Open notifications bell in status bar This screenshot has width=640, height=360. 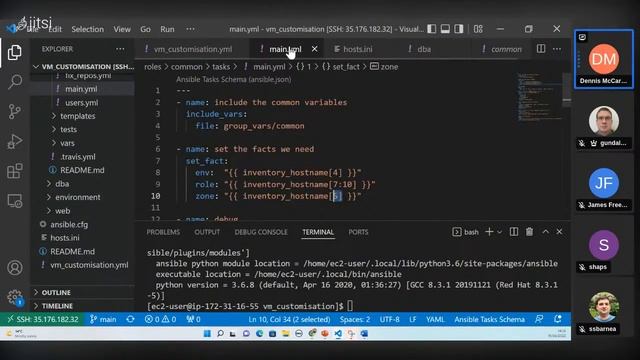[558, 319]
